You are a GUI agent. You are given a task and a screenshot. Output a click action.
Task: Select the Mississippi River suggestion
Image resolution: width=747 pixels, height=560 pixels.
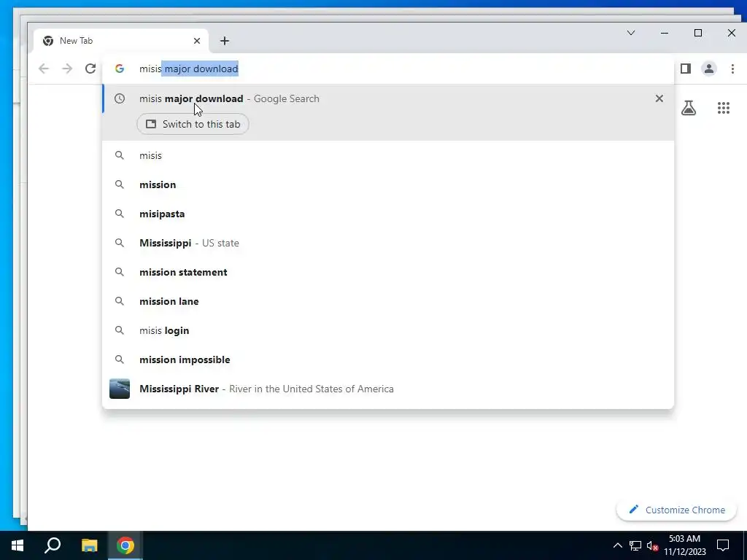(388, 389)
